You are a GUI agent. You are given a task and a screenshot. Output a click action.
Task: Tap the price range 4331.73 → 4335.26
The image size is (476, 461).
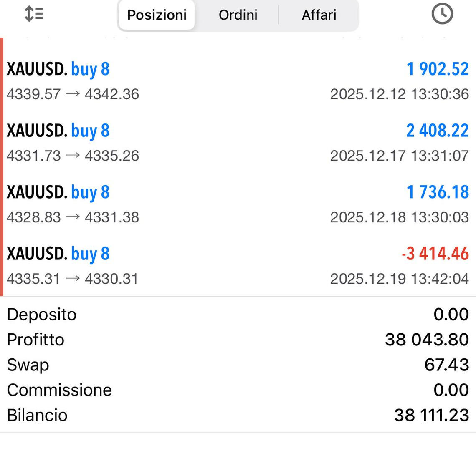tap(73, 156)
